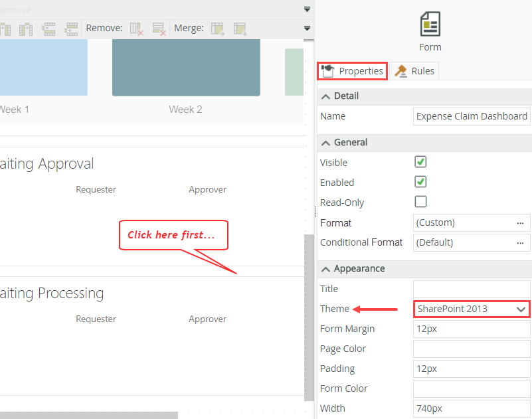Collapse the General section
The image size is (532, 419).
coord(325,143)
